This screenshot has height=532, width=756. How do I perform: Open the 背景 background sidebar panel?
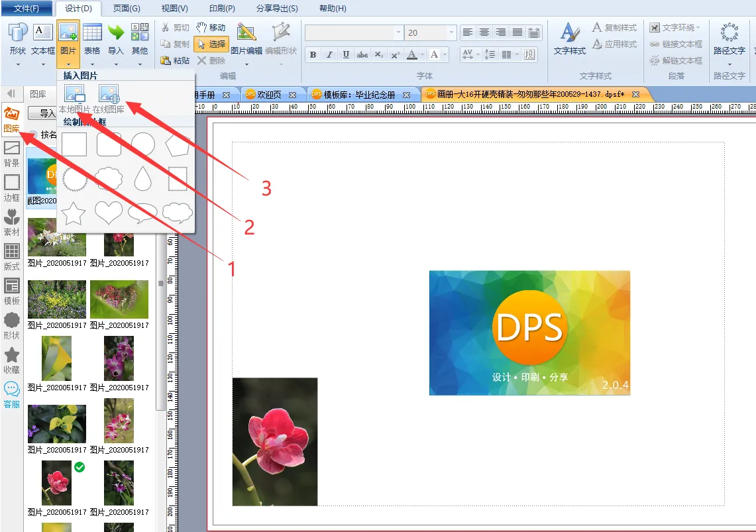pyautogui.click(x=12, y=153)
